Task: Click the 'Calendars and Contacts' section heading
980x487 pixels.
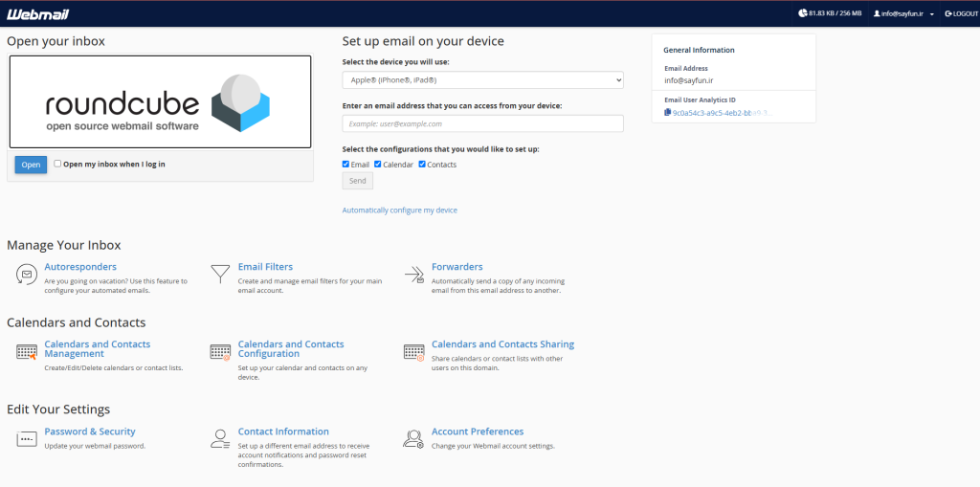Action: (77, 322)
